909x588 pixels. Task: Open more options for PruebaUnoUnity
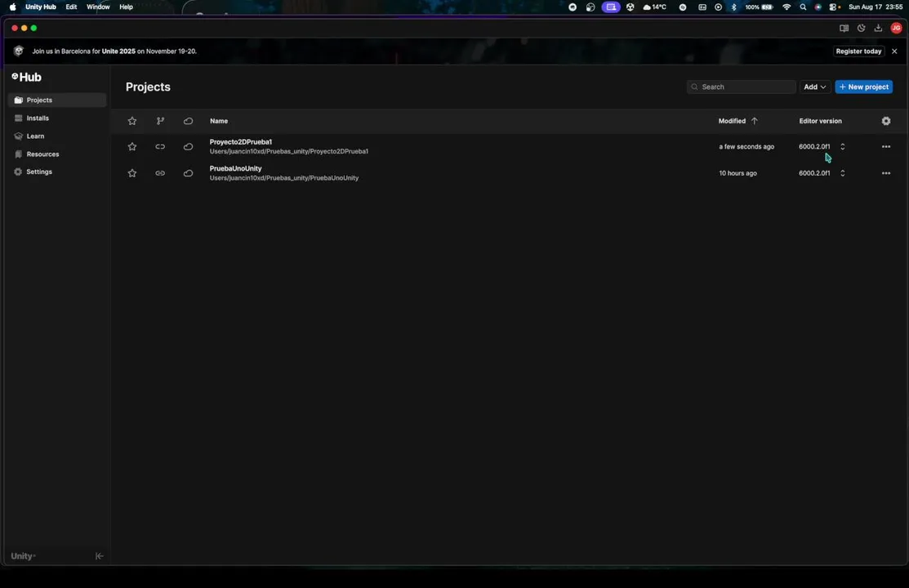tap(886, 173)
